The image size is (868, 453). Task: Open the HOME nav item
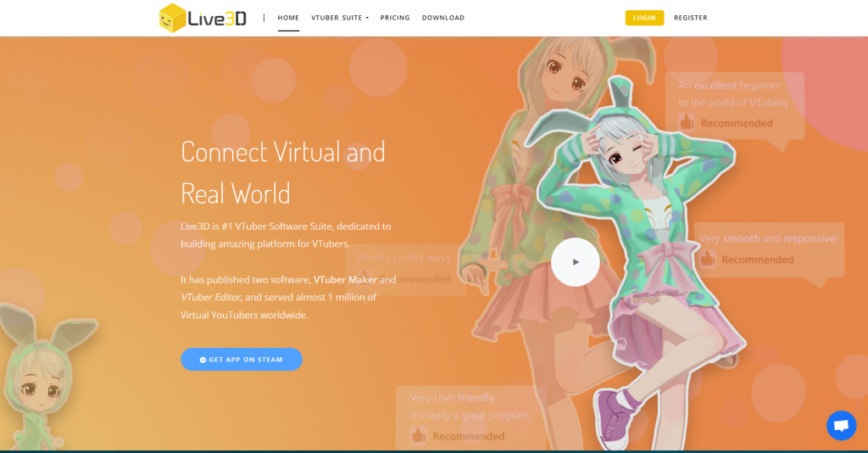point(288,18)
